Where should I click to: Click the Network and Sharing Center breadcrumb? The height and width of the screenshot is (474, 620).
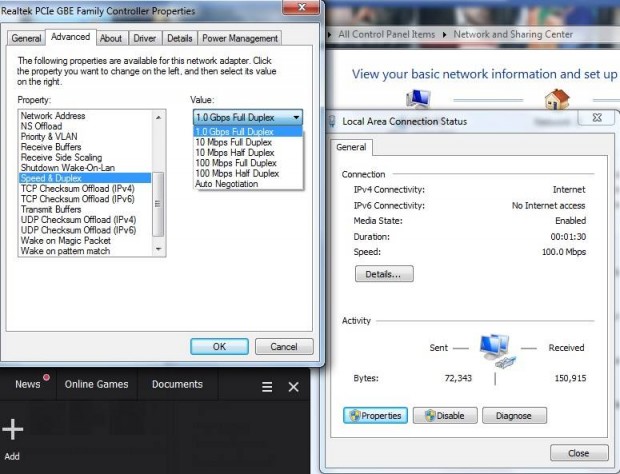[x=513, y=34]
